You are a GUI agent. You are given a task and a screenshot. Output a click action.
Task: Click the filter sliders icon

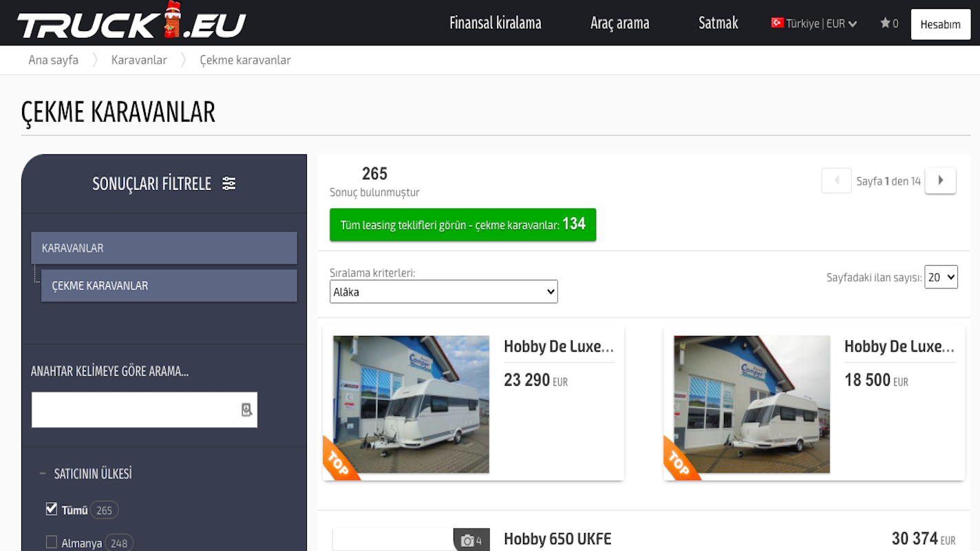[x=229, y=183]
